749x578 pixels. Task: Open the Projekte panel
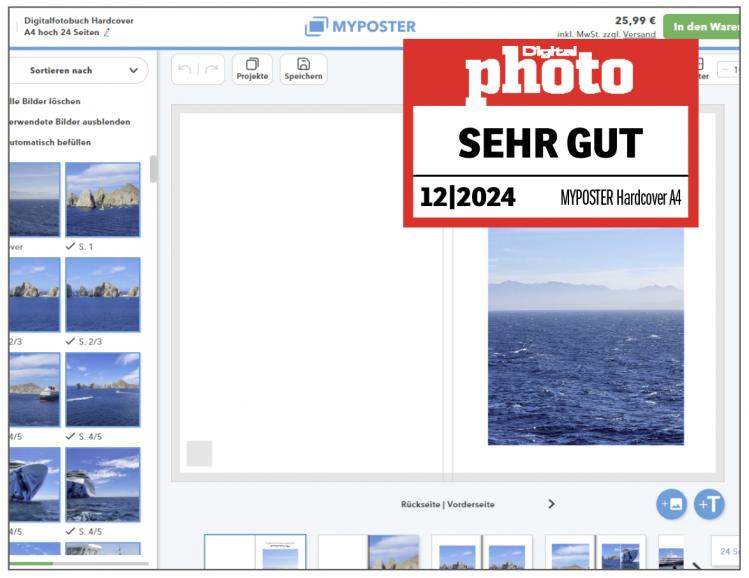(252, 69)
